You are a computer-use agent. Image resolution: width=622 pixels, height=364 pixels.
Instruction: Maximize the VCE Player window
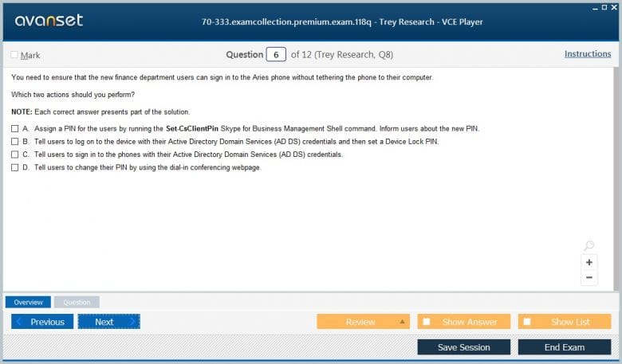[x=604, y=7]
